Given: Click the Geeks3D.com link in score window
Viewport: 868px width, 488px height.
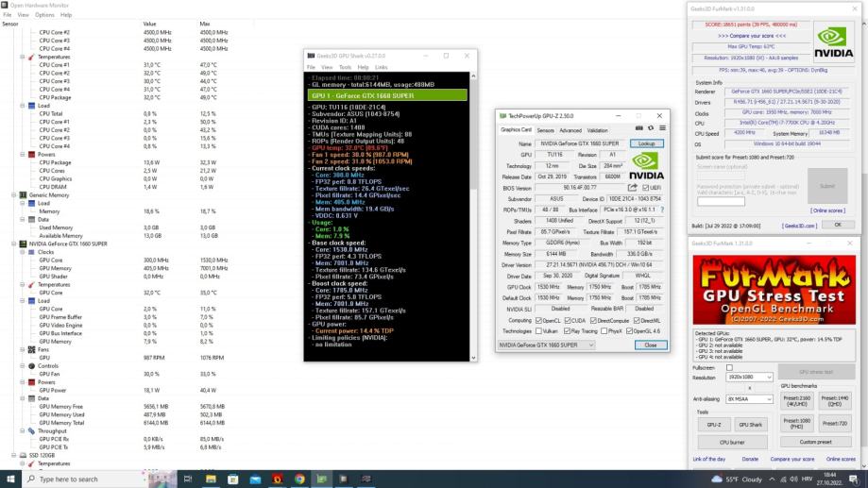Looking at the screenshot, I should click(799, 226).
